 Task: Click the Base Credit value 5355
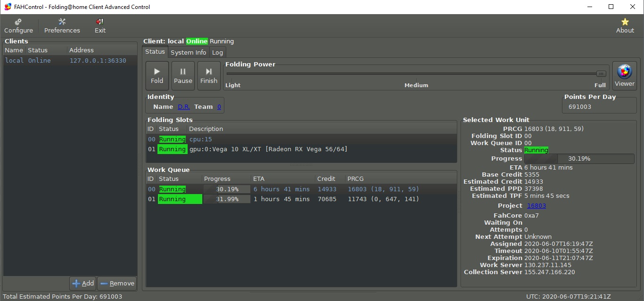[x=532, y=175]
